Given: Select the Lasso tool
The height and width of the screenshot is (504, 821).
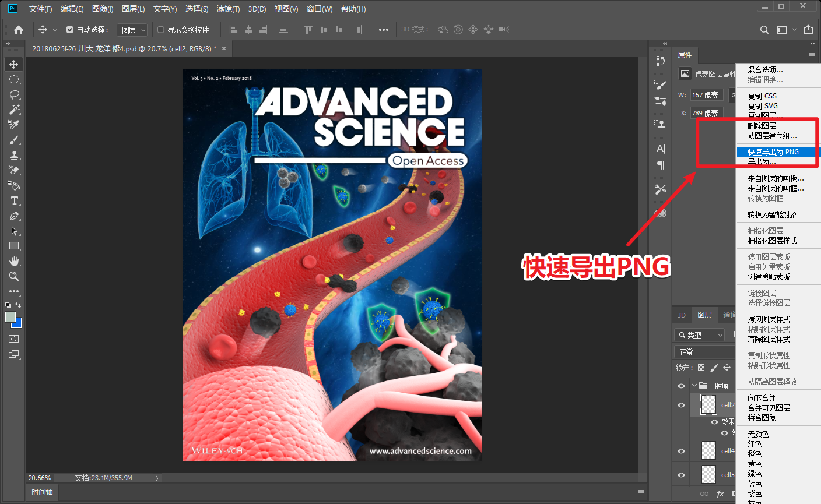Looking at the screenshot, I should click(14, 94).
